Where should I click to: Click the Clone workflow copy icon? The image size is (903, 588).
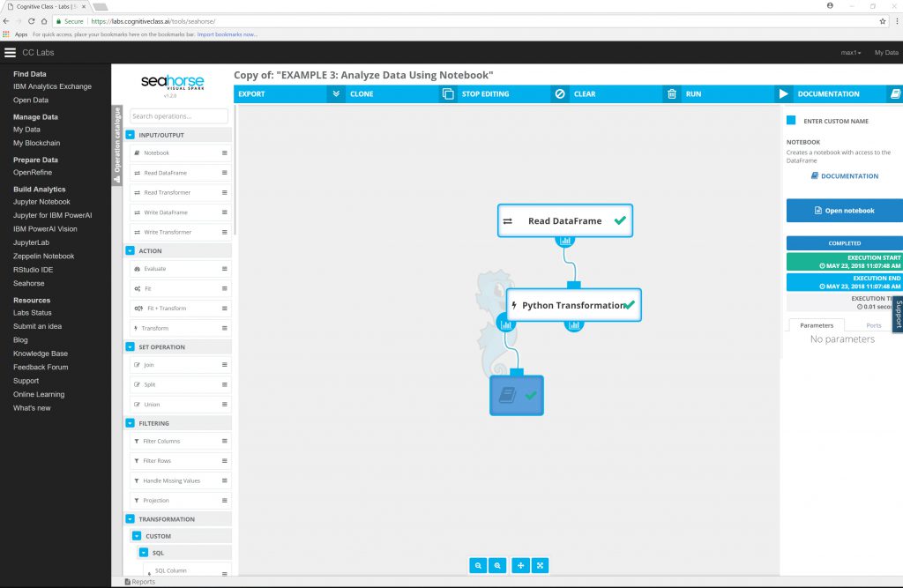point(447,93)
